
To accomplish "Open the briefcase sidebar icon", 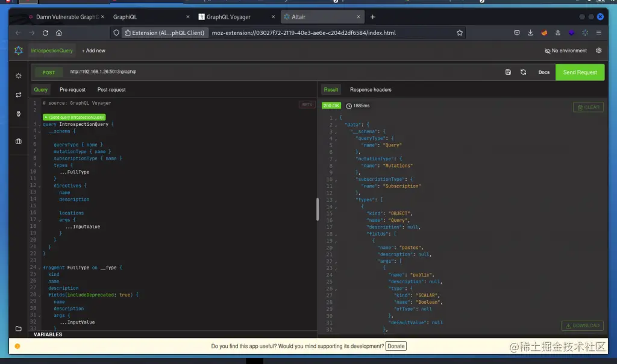I will click(19, 141).
